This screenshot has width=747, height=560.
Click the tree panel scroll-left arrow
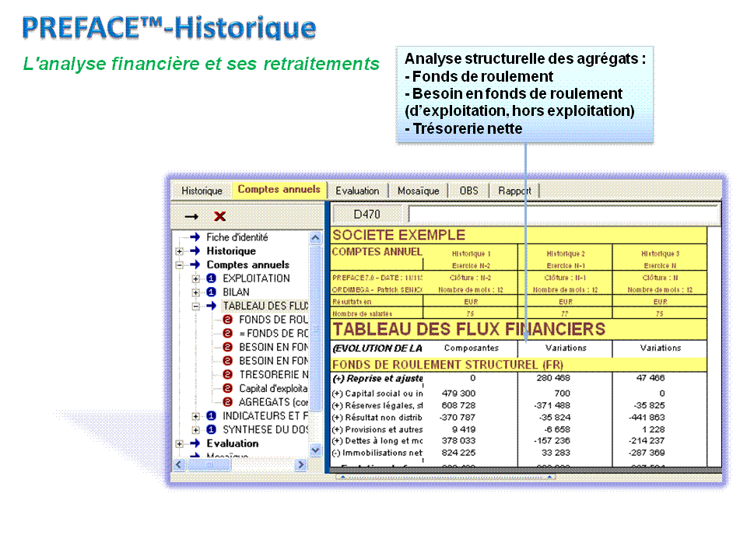(x=179, y=465)
